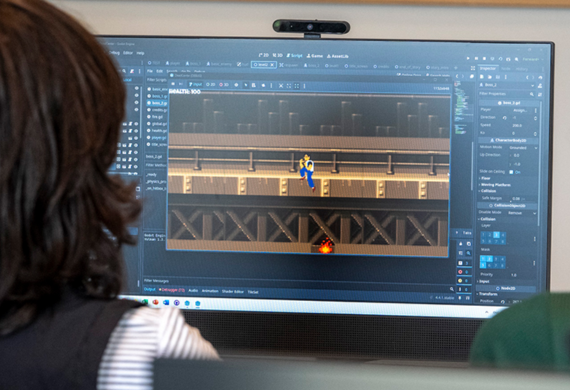This screenshot has height=390, width=570.
Task: Focus the Filter Properties field
Action: pyautogui.click(x=506, y=94)
